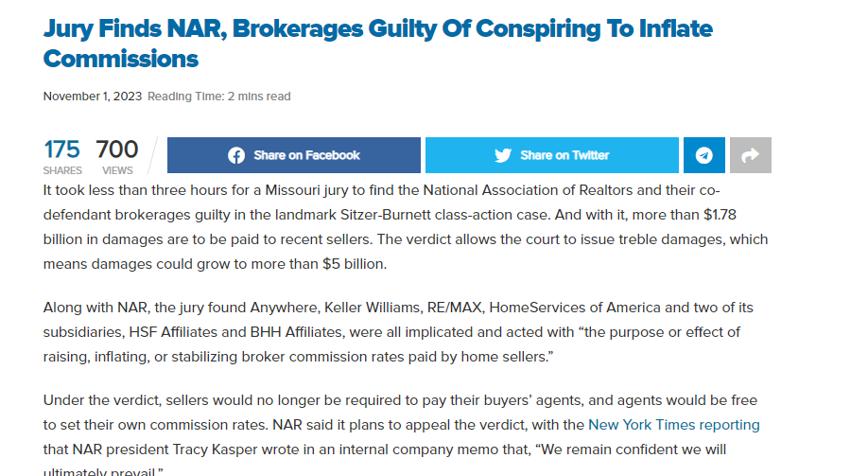868x476 pixels.
Task: Click the November 1, 2023 publication date
Action: click(x=93, y=97)
